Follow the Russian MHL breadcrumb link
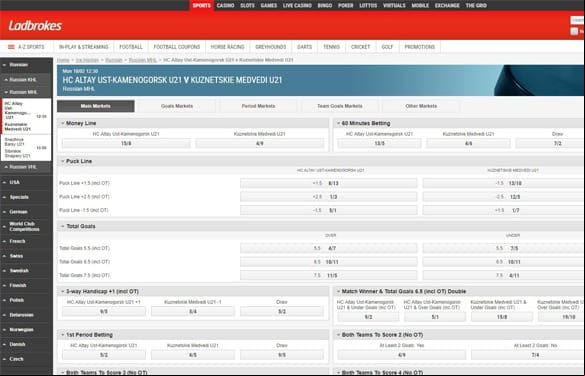585x376 pixels. click(x=143, y=60)
